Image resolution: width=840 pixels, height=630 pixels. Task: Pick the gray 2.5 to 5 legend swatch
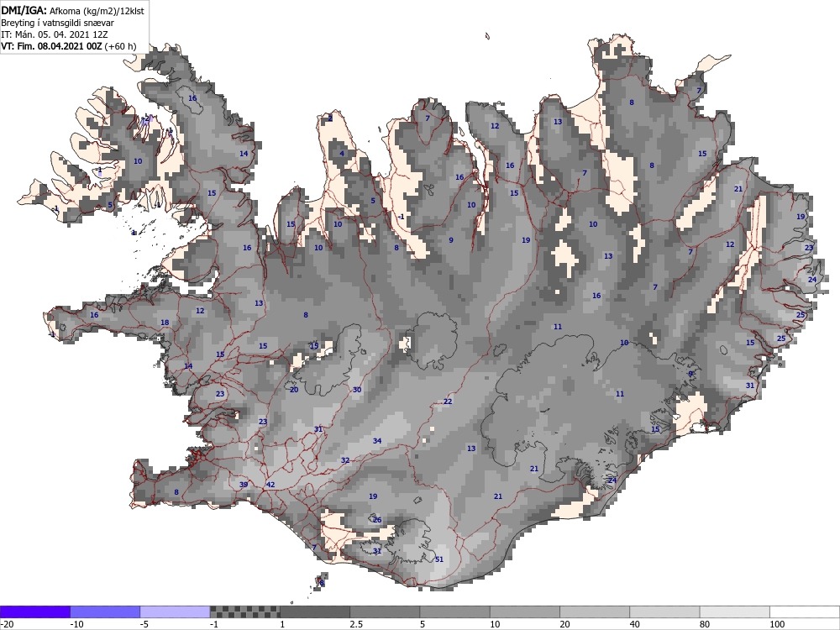385,612
